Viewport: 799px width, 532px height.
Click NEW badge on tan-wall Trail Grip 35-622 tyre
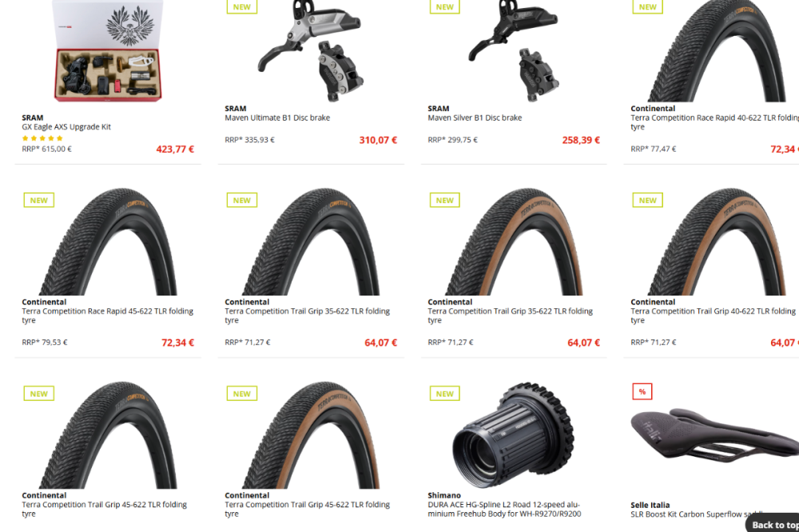click(x=445, y=200)
